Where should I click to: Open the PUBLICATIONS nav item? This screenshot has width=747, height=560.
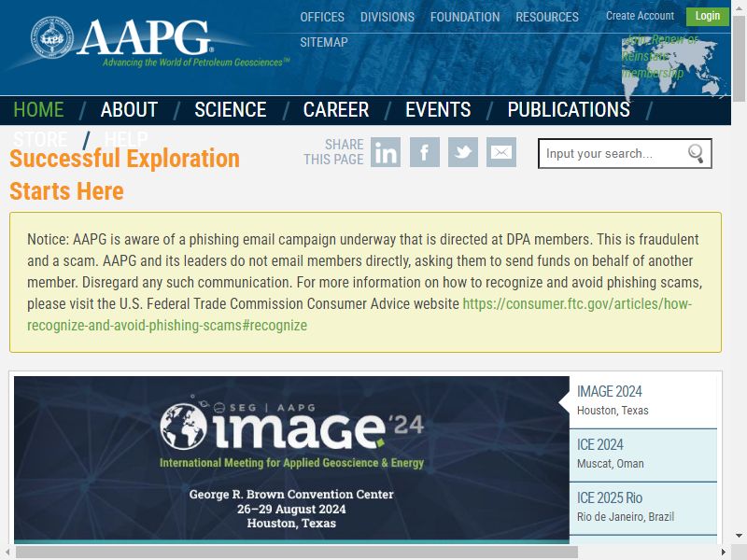point(569,110)
